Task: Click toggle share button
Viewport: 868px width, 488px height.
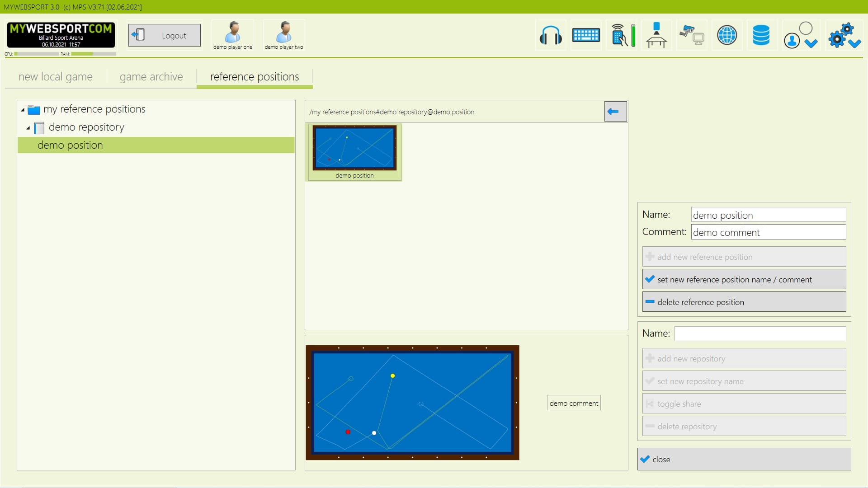Action: pyautogui.click(x=744, y=404)
